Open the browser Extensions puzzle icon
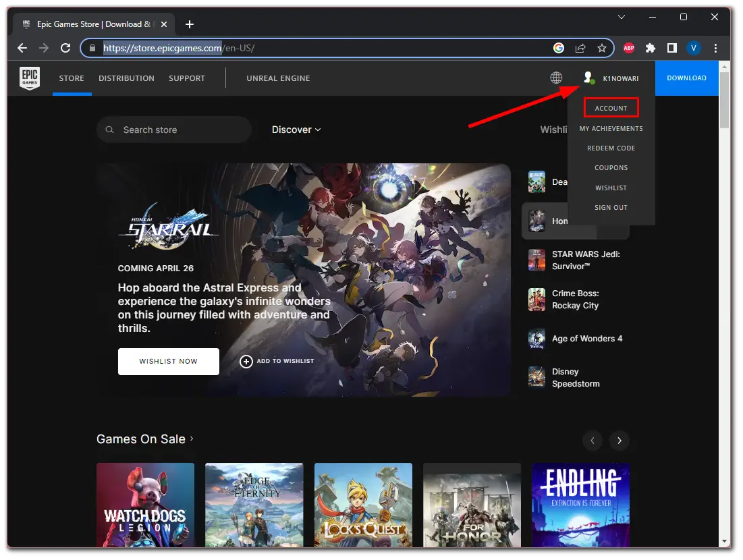Viewport: 743px width, 560px height. coord(651,48)
